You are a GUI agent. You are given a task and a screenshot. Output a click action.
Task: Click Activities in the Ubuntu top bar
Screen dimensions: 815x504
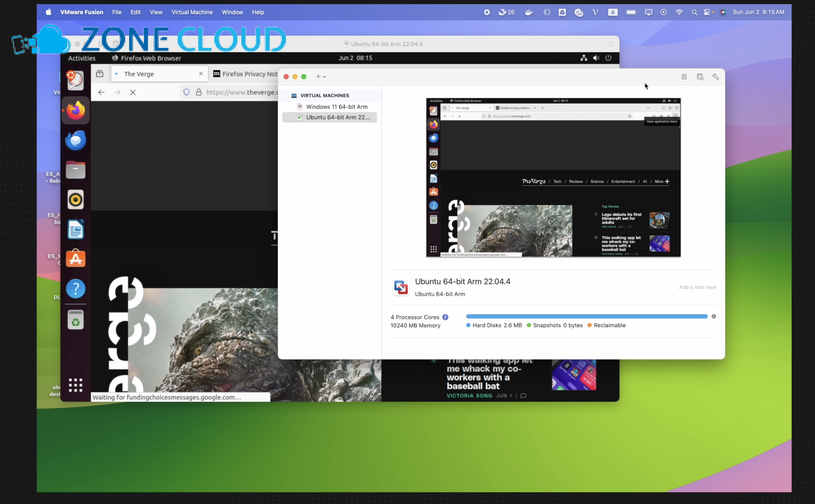point(82,58)
